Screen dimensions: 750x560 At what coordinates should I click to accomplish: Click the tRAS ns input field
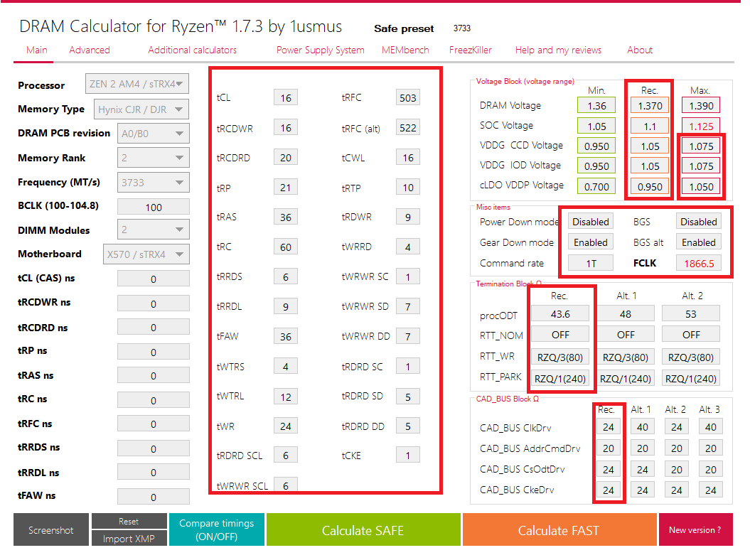coord(153,375)
